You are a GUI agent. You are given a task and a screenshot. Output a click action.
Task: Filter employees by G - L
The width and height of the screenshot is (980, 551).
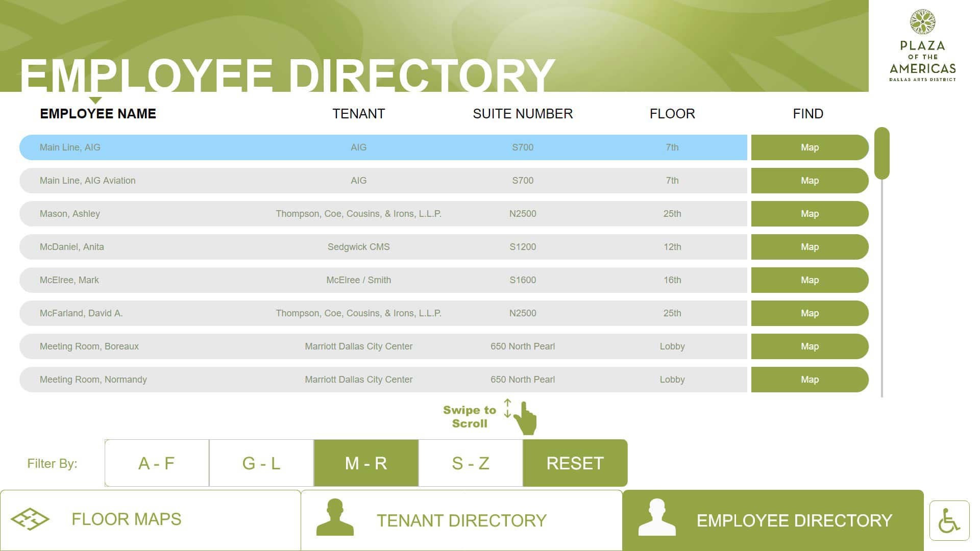261,463
